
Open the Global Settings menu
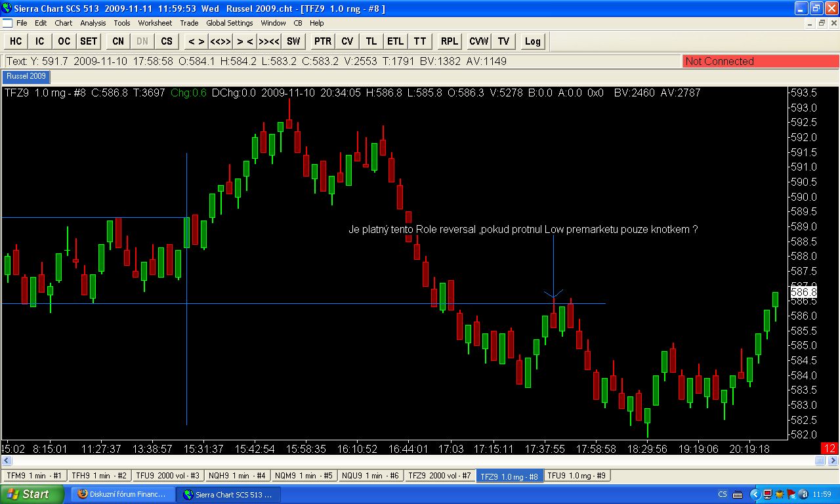click(230, 23)
